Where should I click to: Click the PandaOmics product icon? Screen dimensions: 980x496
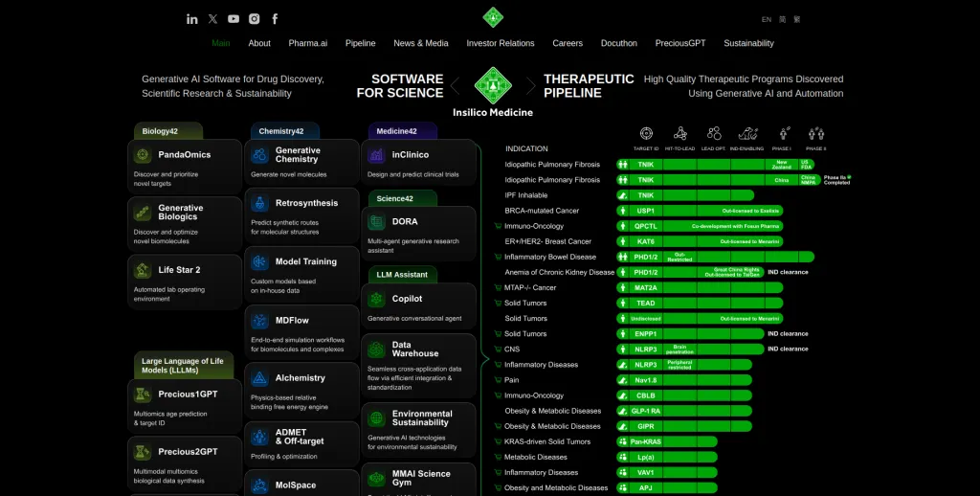pos(143,155)
